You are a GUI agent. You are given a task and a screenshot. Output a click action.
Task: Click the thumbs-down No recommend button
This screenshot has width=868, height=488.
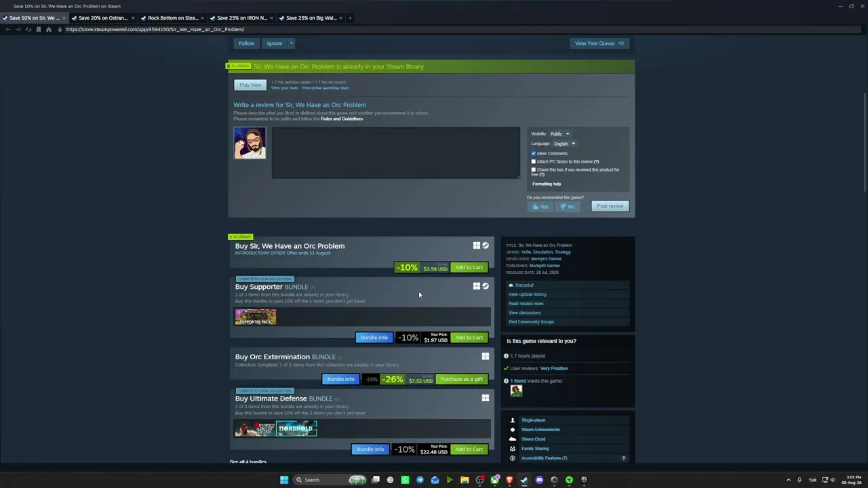(x=568, y=206)
